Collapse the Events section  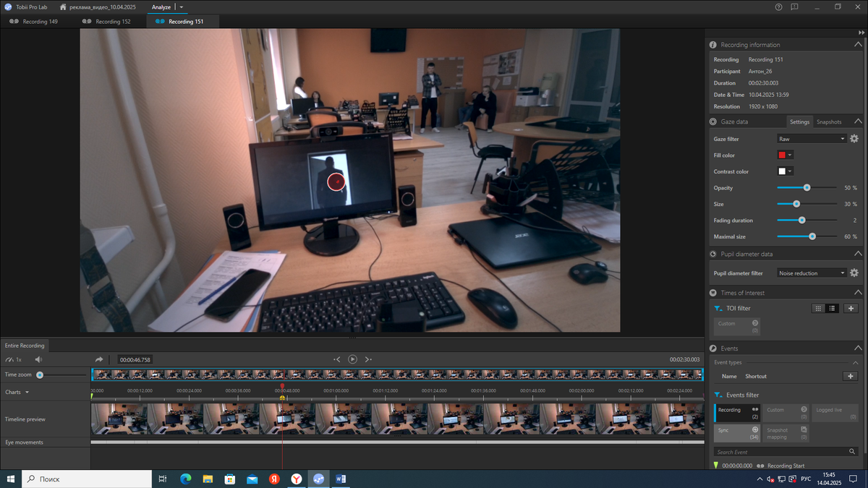pyautogui.click(x=858, y=348)
